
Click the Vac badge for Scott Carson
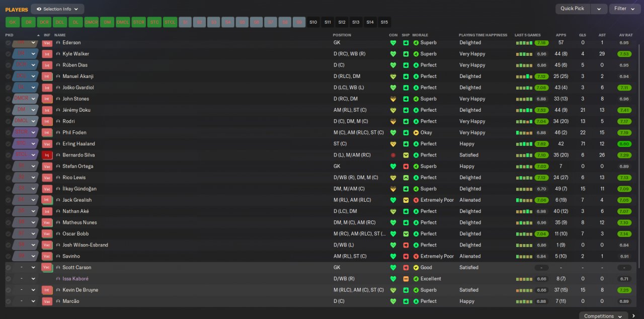pyautogui.click(x=47, y=267)
